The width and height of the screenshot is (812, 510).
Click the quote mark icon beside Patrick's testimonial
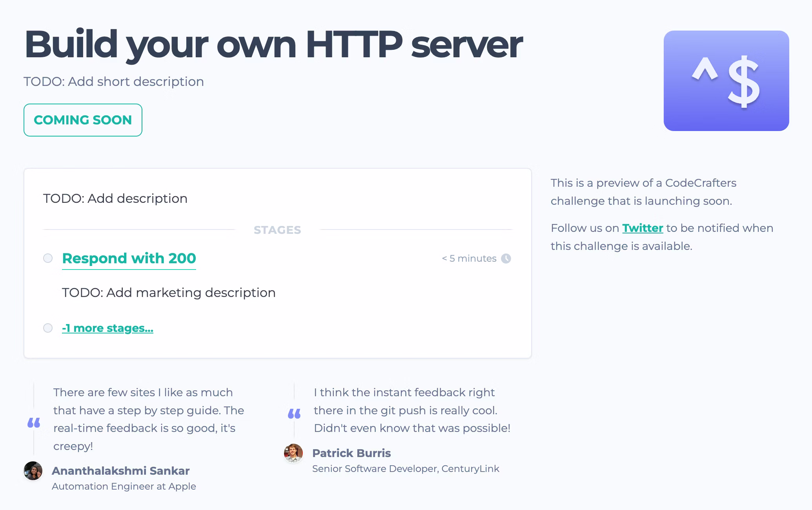pyautogui.click(x=294, y=413)
